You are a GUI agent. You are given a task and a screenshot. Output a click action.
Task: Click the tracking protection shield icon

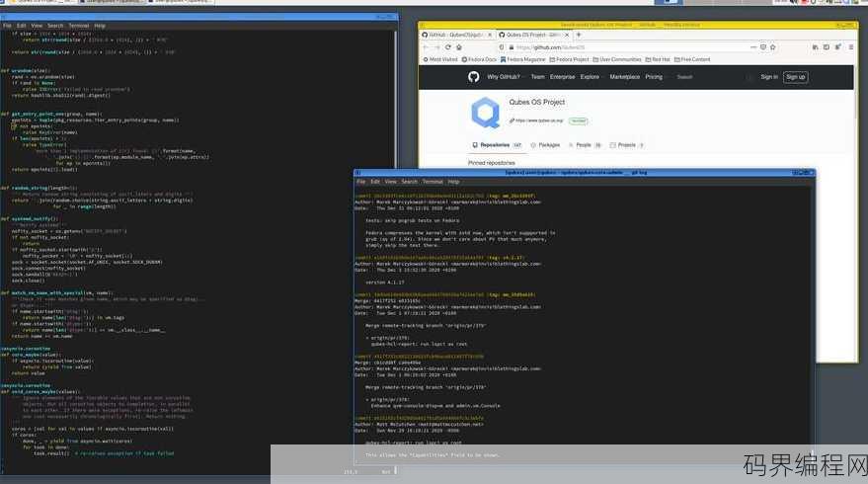[502, 47]
